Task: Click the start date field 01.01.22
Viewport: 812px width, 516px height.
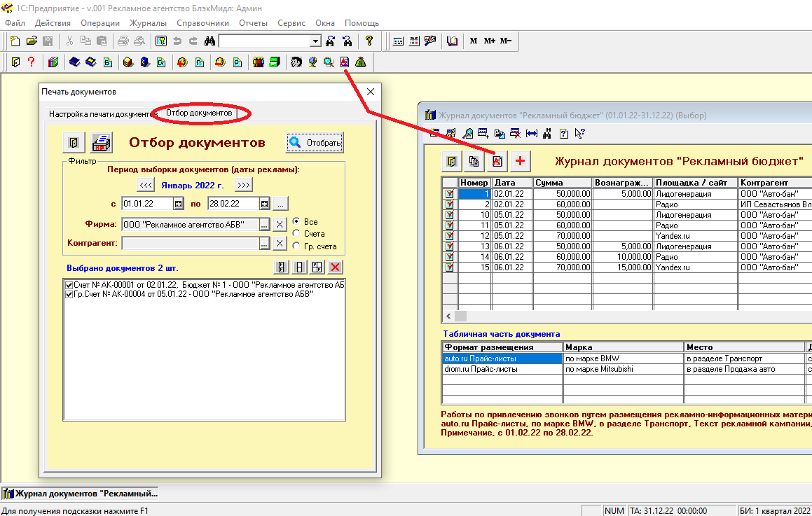Action: click(x=147, y=204)
